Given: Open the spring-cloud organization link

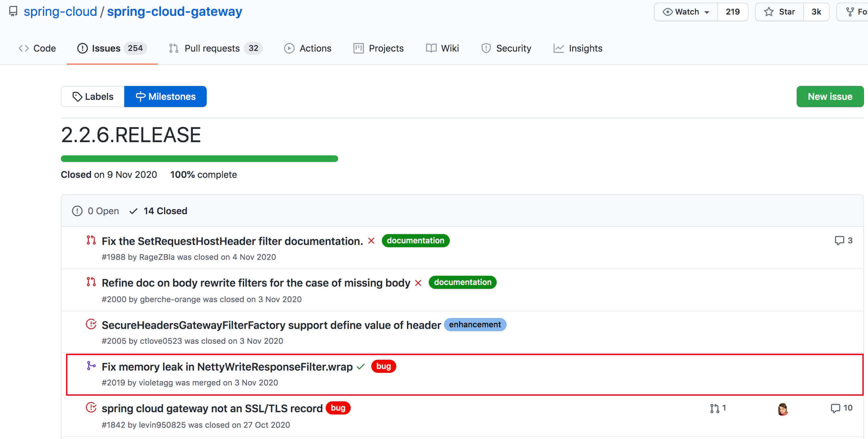Looking at the screenshot, I should click(60, 12).
